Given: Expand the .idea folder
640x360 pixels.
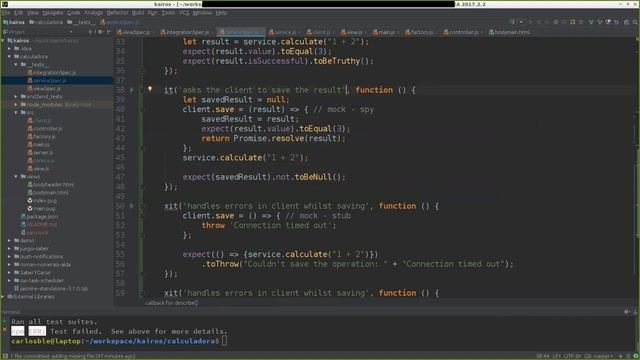Looking at the screenshot, I should coord(10,49).
